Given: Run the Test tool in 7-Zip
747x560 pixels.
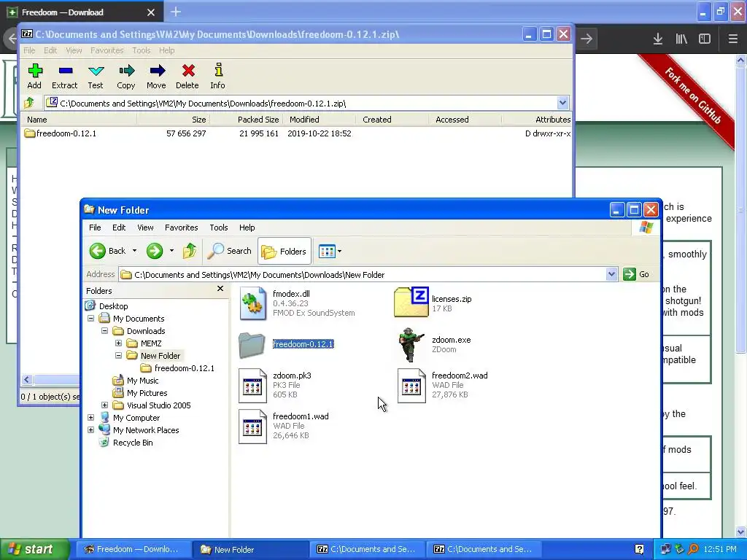Looking at the screenshot, I should (96, 71).
